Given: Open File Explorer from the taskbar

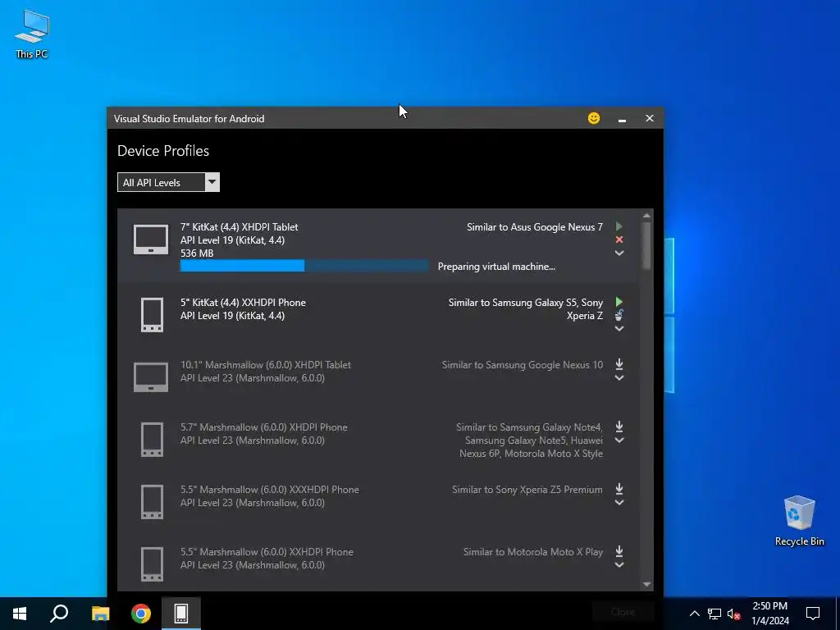Looking at the screenshot, I should click(100, 614).
